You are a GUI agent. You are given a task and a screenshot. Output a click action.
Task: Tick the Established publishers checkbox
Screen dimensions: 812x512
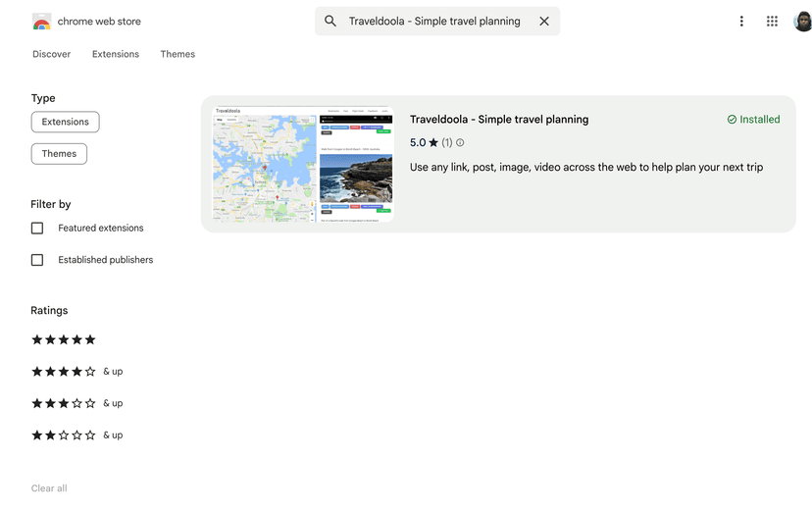37,260
